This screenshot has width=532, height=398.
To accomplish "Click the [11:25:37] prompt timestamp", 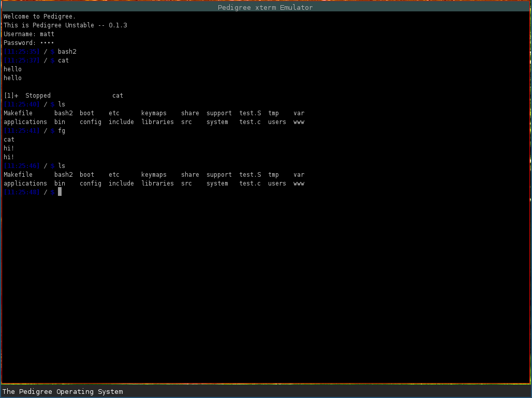I will tap(22, 60).
